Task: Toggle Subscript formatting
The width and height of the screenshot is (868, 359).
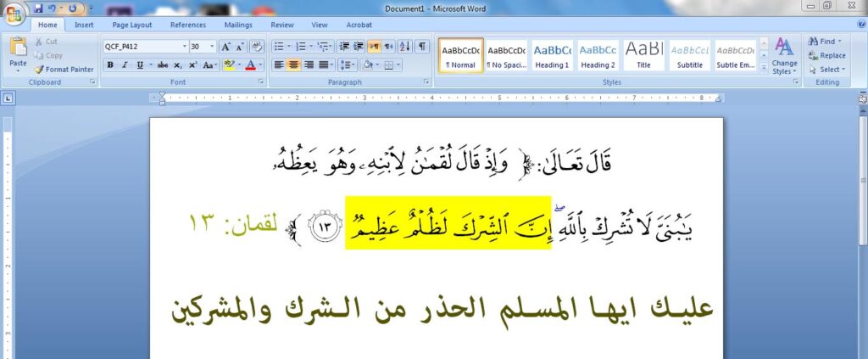Action: pyautogui.click(x=177, y=65)
